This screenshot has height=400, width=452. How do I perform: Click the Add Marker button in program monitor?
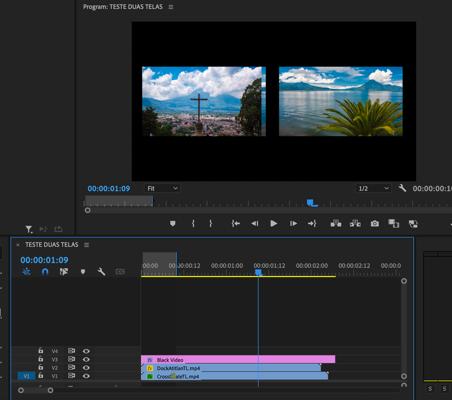click(x=172, y=223)
